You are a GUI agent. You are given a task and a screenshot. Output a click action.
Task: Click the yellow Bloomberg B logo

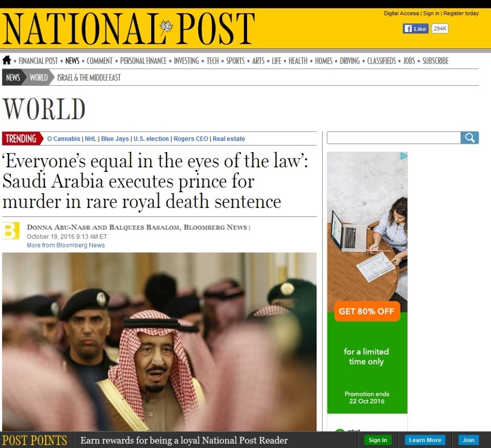[11, 231]
